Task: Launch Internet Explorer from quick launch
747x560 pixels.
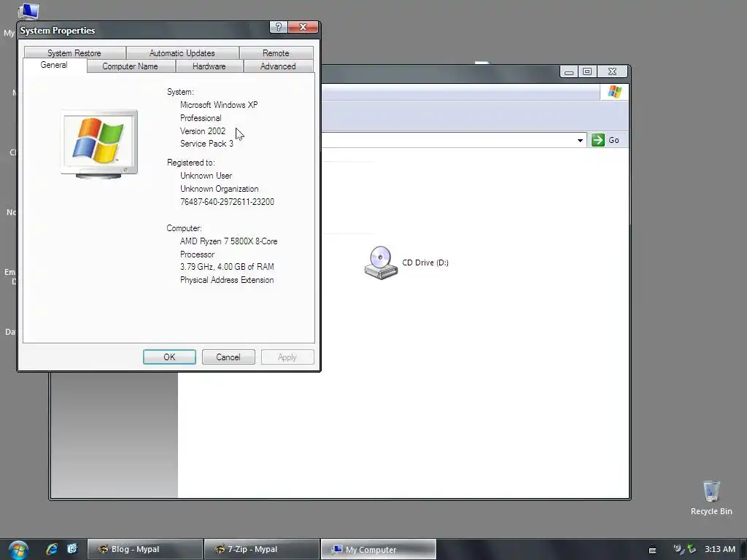Action: [x=52, y=549]
